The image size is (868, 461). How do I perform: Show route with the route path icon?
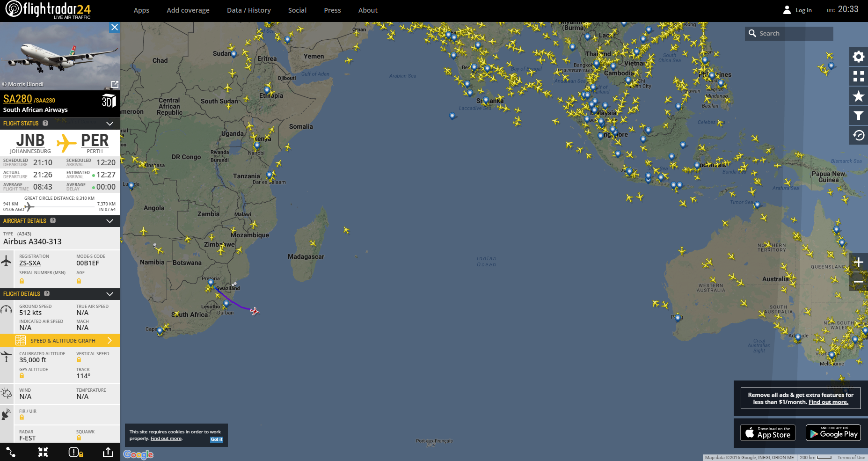click(x=11, y=452)
